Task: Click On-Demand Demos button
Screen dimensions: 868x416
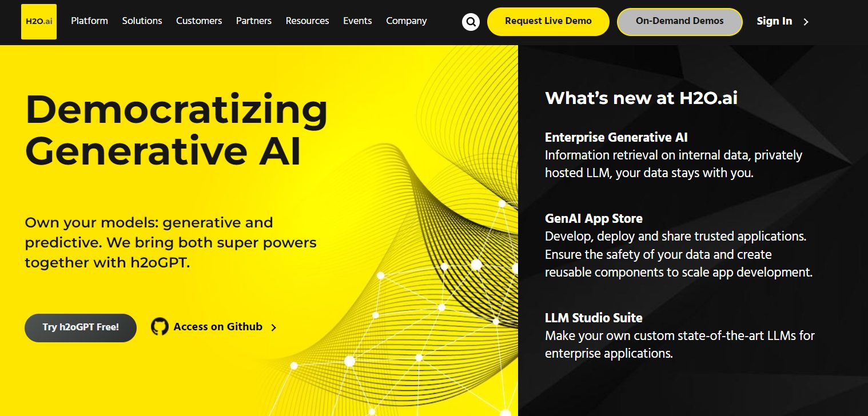Action: click(680, 22)
